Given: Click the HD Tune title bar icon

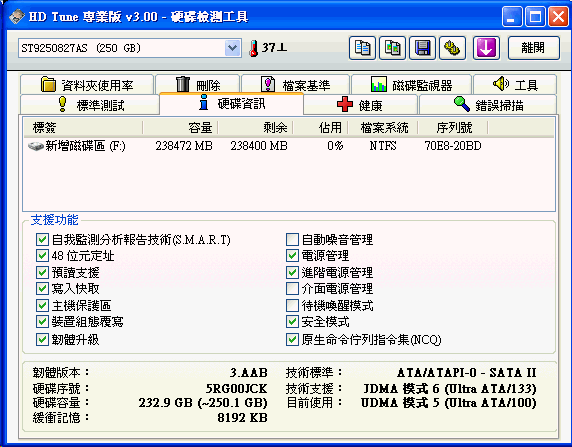Looking at the screenshot, I should tap(17, 16).
